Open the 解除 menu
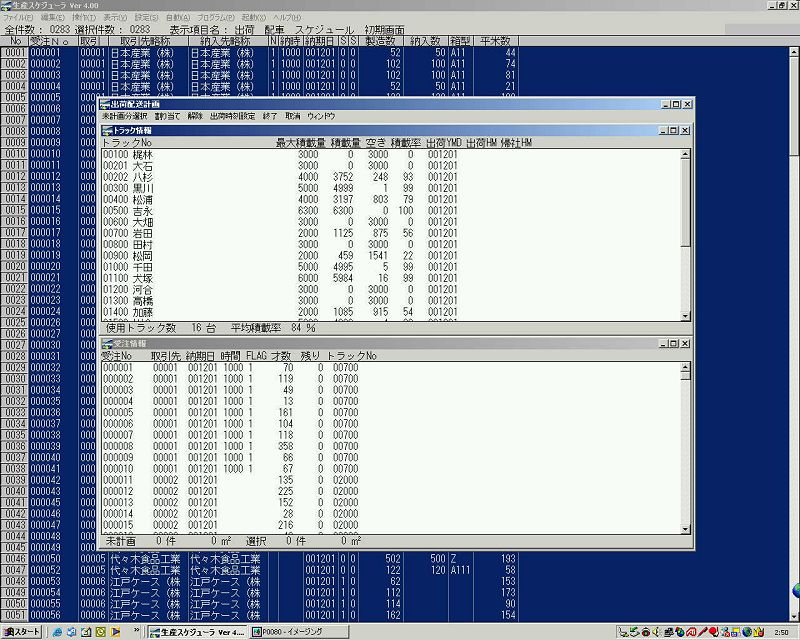 [195, 116]
